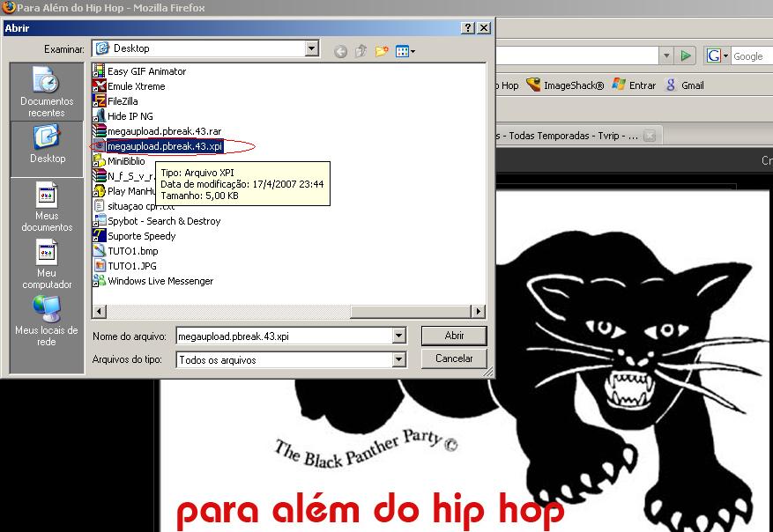Expand the Examinar folder dropdown
Image resolution: width=773 pixels, height=532 pixels.
pyautogui.click(x=311, y=48)
